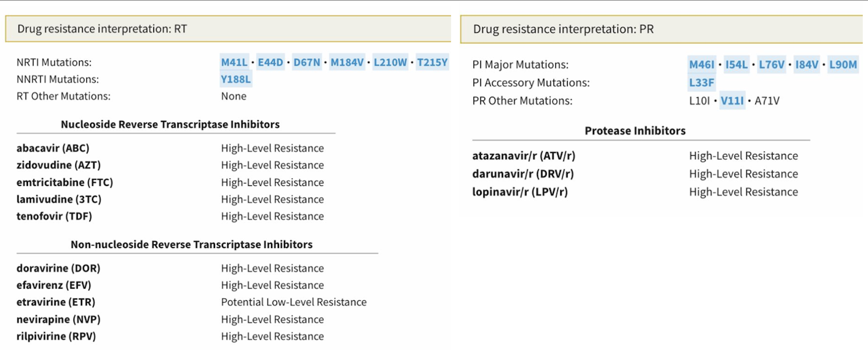Click the T215Y mutation link

pyautogui.click(x=432, y=62)
